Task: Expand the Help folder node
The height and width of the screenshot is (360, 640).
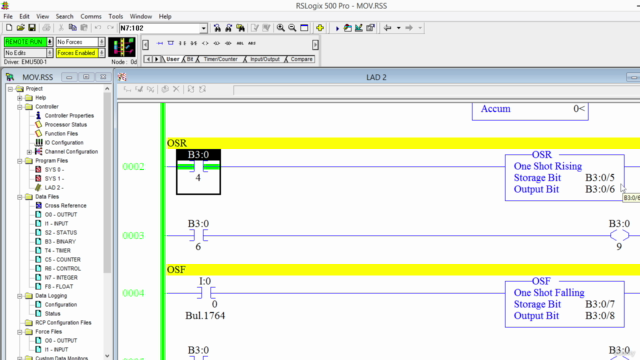Action: [20, 98]
